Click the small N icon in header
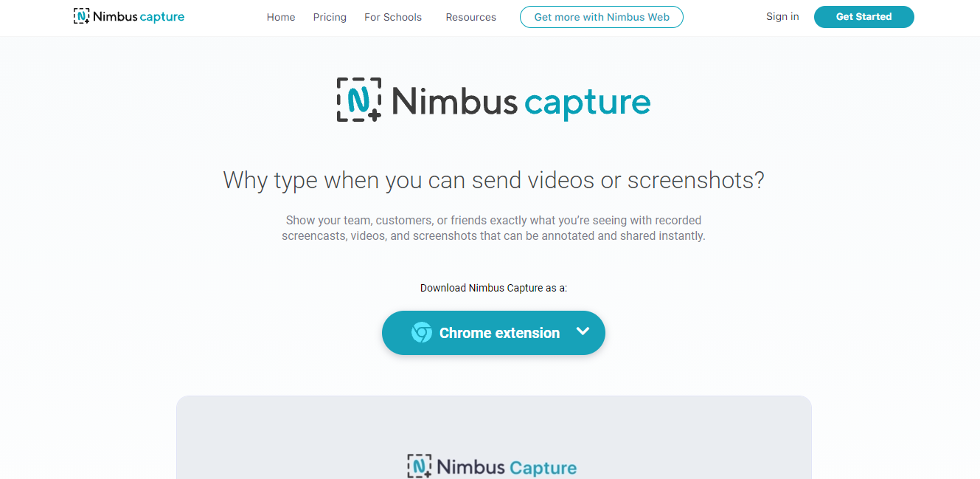Image resolution: width=980 pixels, height=479 pixels. (x=81, y=16)
